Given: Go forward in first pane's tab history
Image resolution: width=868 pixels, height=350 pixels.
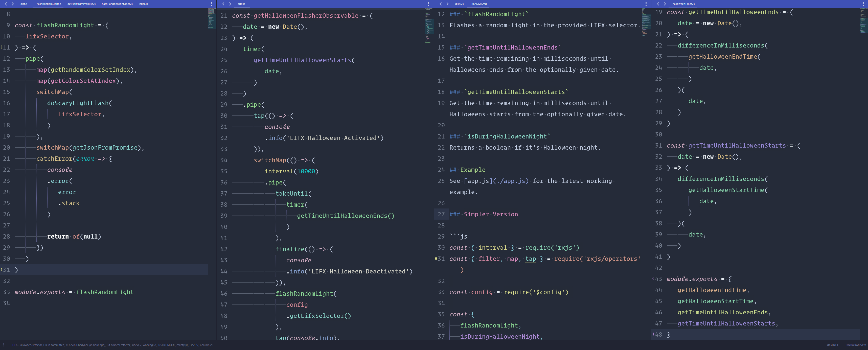Looking at the screenshot, I should [x=12, y=4].
